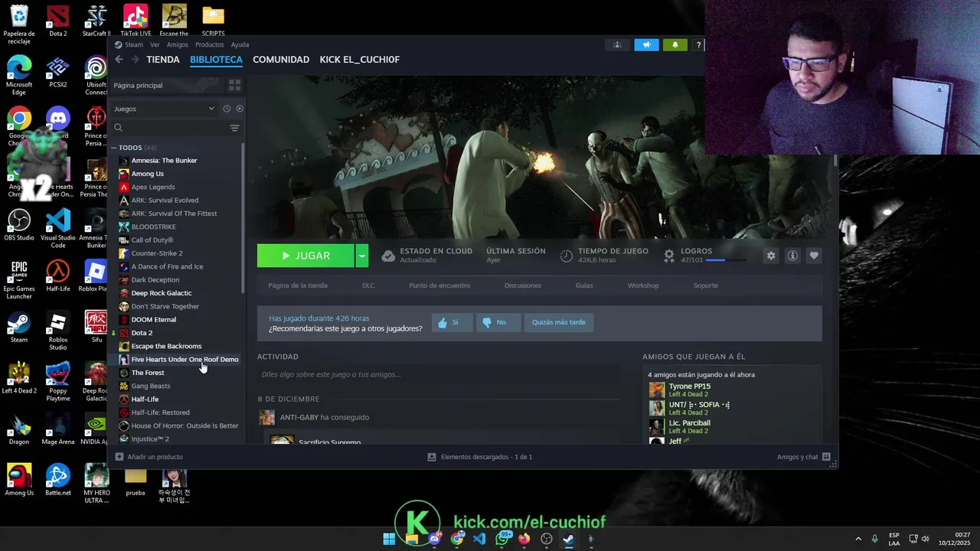980x551 pixels.
Task: Open Amigos y chat at bottom right
Action: [803, 457]
